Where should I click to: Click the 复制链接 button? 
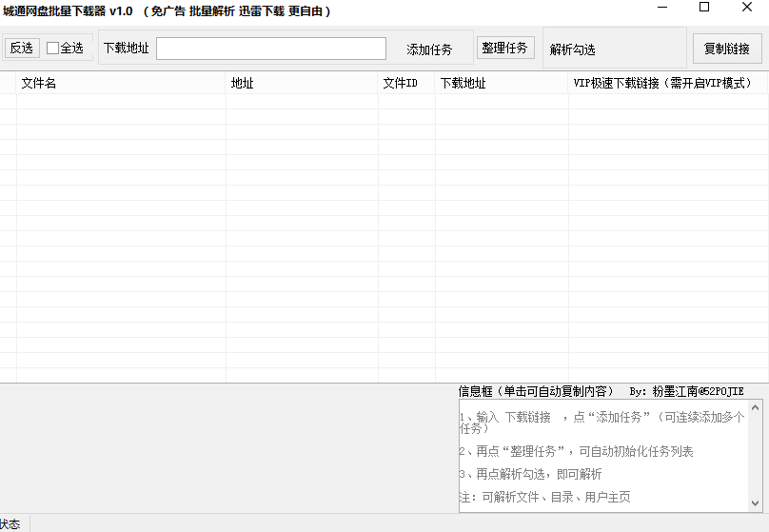click(x=727, y=49)
